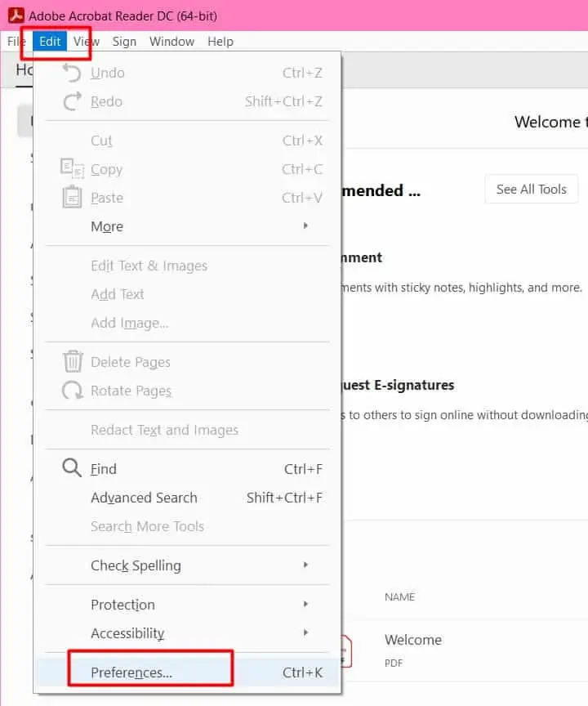588x706 pixels.
Task: Select Advanced Search
Action: (x=144, y=498)
